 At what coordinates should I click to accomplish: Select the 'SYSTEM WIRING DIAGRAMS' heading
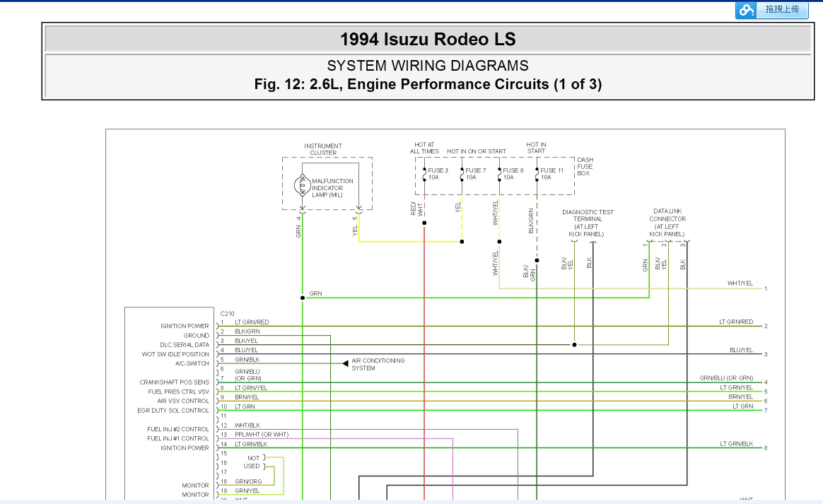click(428, 66)
